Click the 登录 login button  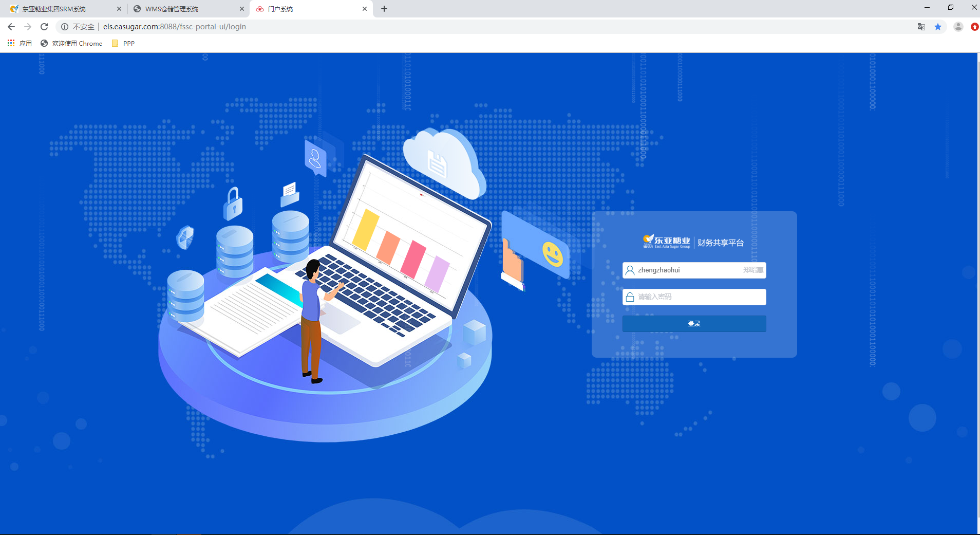pyautogui.click(x=694, y=324)
